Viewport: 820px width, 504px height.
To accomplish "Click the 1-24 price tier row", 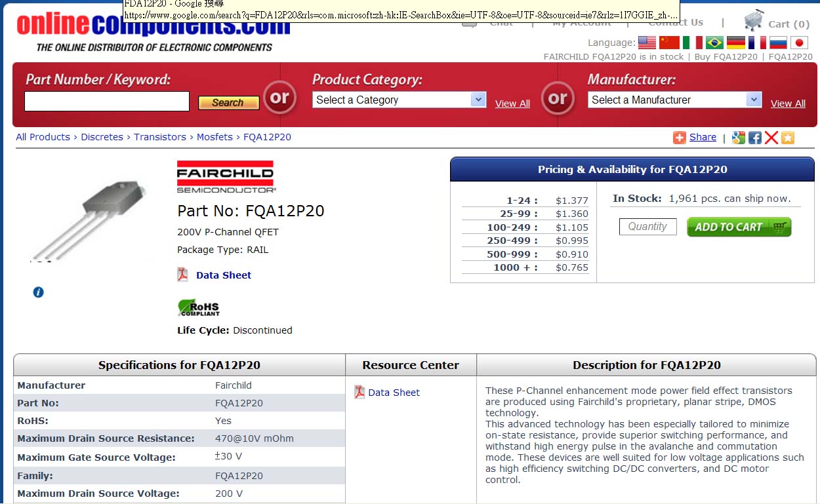I will point(525,201).
